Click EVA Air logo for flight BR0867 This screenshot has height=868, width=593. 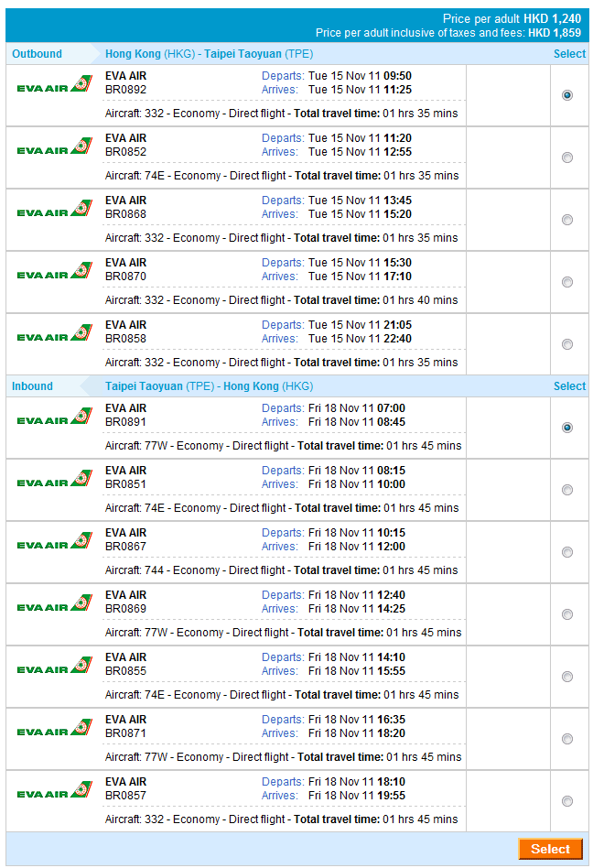click(x=54, y=542)
